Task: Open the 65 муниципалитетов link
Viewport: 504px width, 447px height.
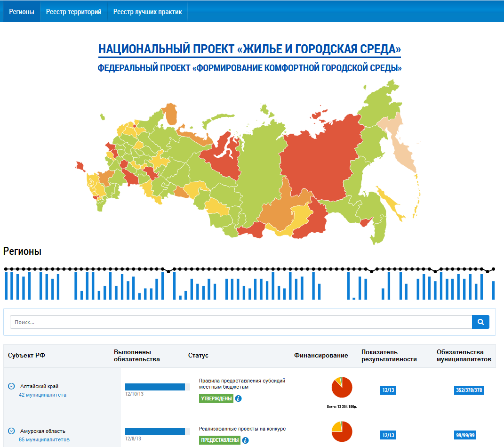Action: click(x=44, y=439)
